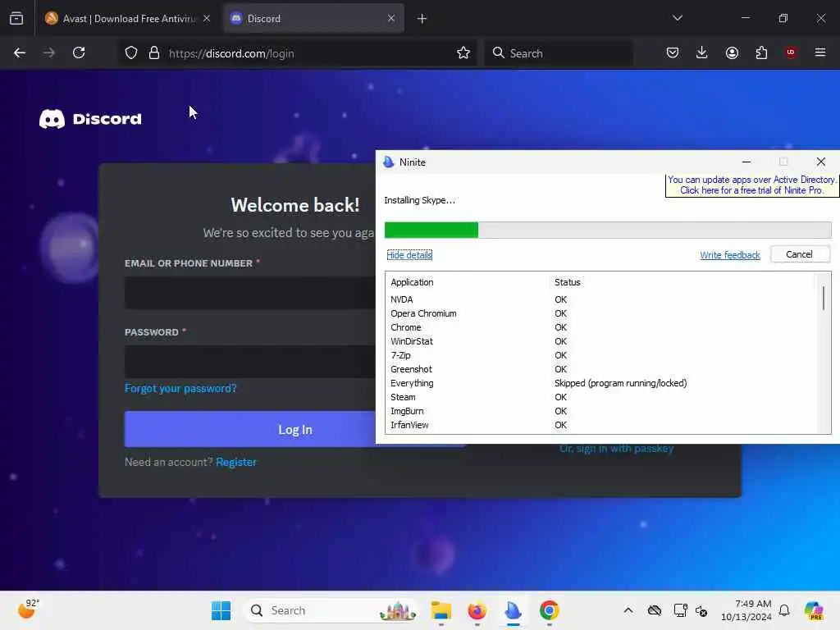840x630 pixels.
Task: Show hidden system tray icons
Action: 628,610
